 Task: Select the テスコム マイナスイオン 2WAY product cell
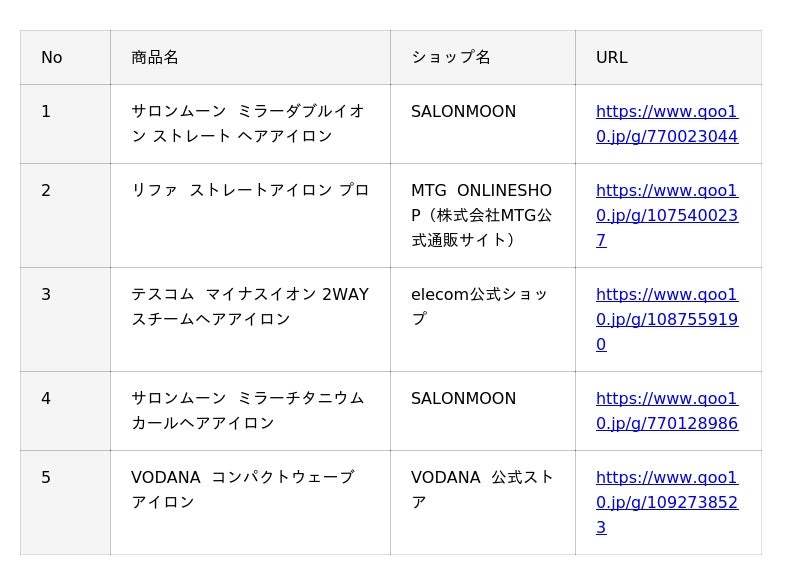tap(250, 306)
